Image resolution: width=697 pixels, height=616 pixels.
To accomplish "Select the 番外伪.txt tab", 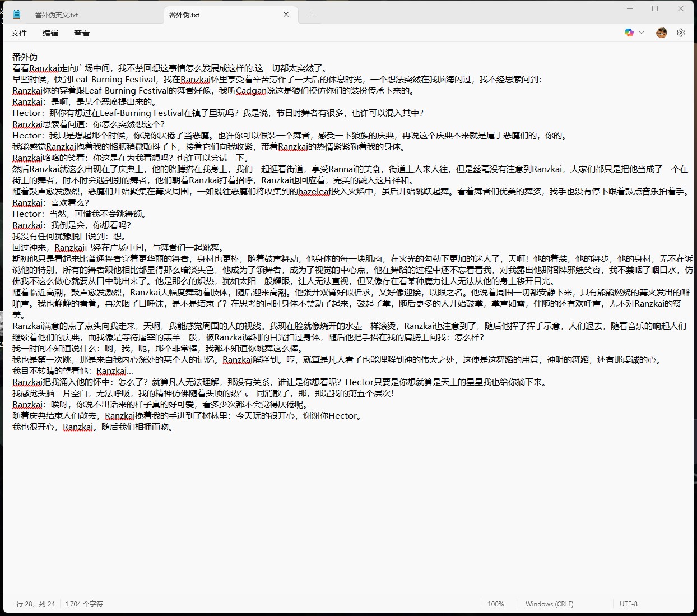I will point(185,15).
